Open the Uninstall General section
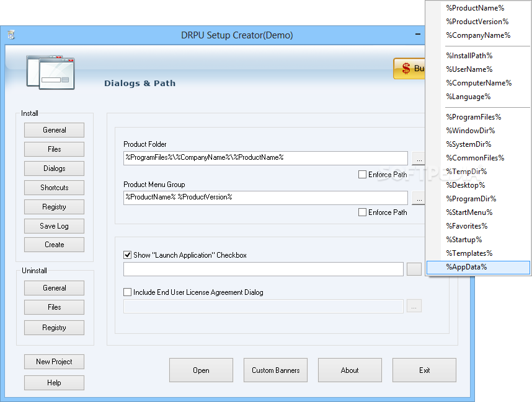Screen dimensions: 532x402 coord(55,288)
